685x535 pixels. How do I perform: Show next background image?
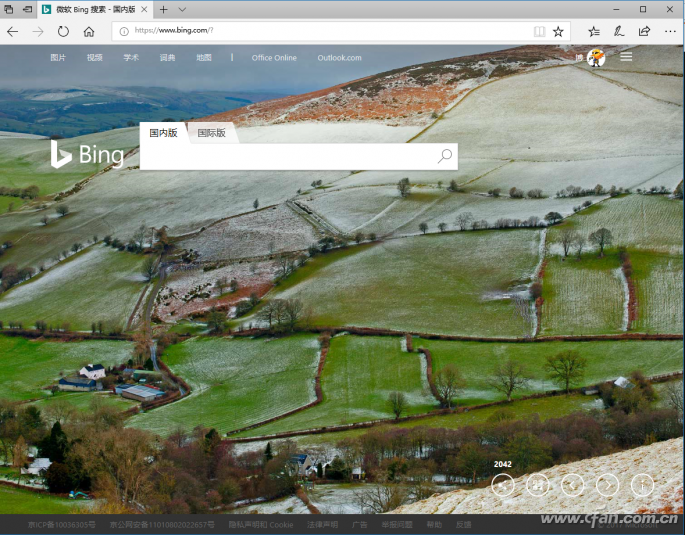click(x=607, y=485)
